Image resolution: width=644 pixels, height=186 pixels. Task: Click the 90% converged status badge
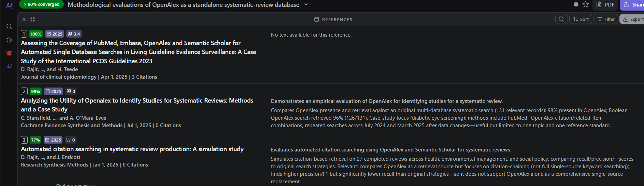42,4
